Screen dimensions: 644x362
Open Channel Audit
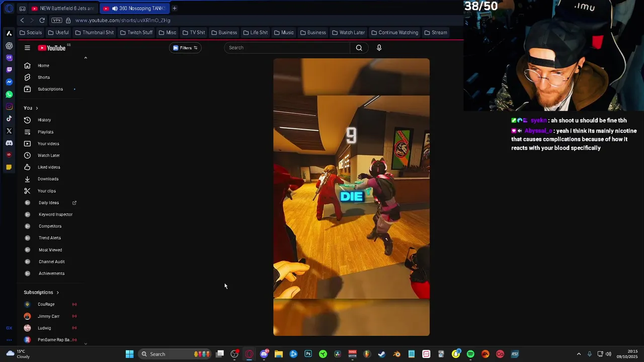click(51, 261)
